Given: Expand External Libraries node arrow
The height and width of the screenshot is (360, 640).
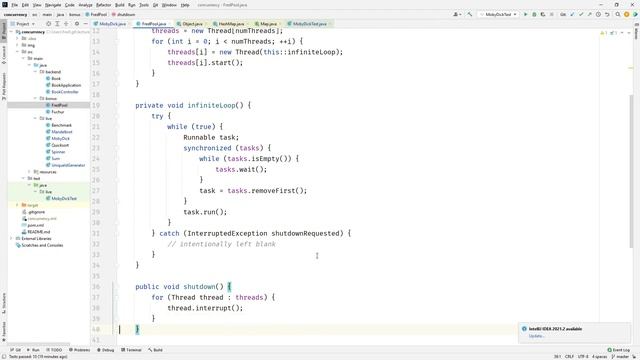Looking at the screenshot, I should pos(11,238).
